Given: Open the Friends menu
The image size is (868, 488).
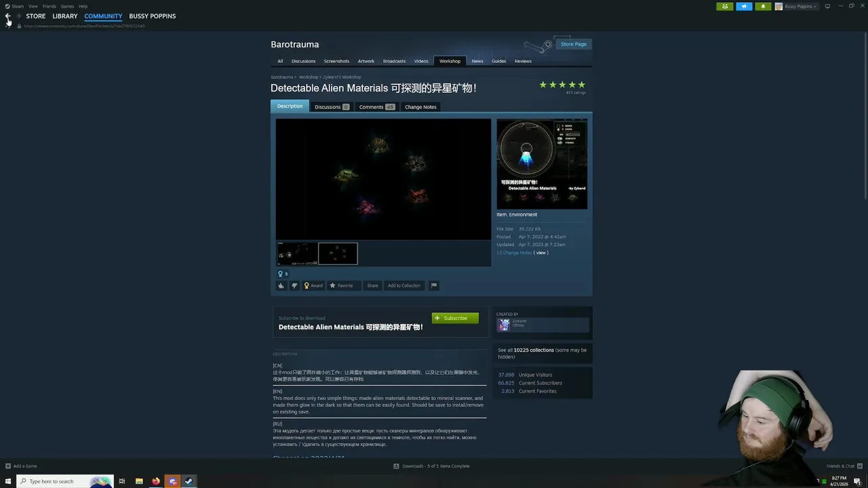Looking at the screenshot, I should pos(50,6).
